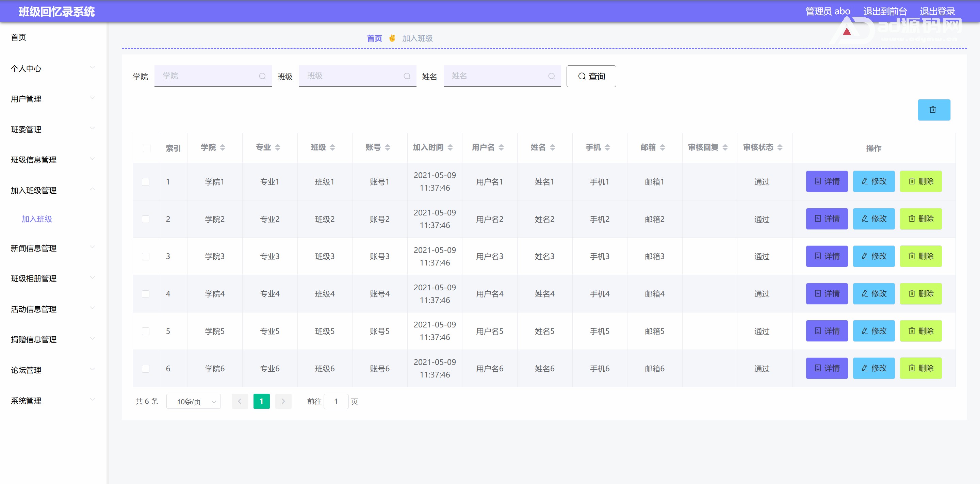This screenshot has height=484, width=980.
Task: Check the checkbox for row 3
Action: click(146, 256)
